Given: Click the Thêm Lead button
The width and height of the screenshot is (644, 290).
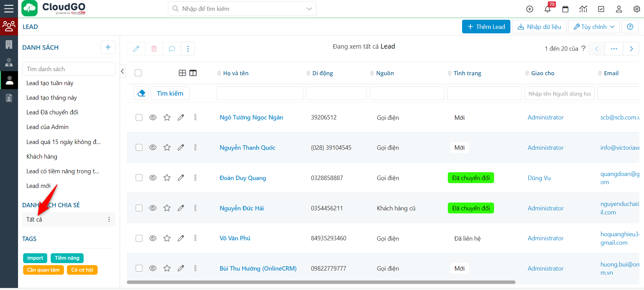Looking at the screenshot, I should [x=486, y=27].
